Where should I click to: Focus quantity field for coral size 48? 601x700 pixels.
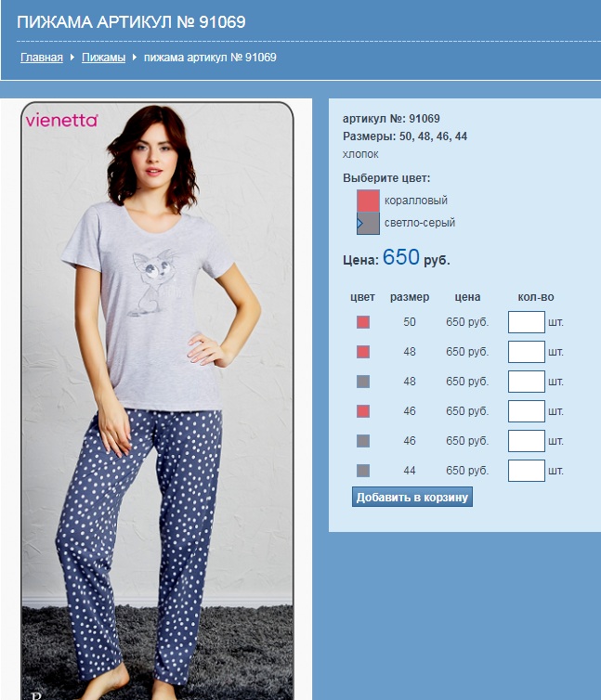pos(527,352)
